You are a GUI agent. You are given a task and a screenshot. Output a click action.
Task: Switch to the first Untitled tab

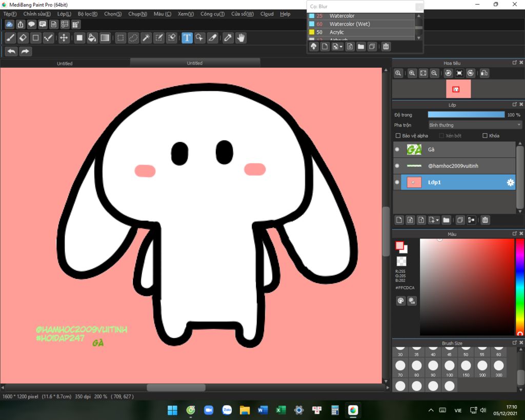click(65, 63)
